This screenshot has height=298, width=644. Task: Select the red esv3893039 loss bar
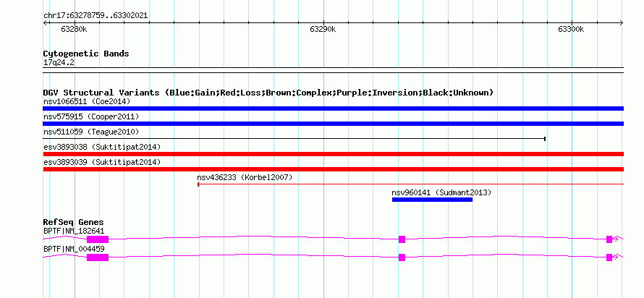[x=333, y=169]
